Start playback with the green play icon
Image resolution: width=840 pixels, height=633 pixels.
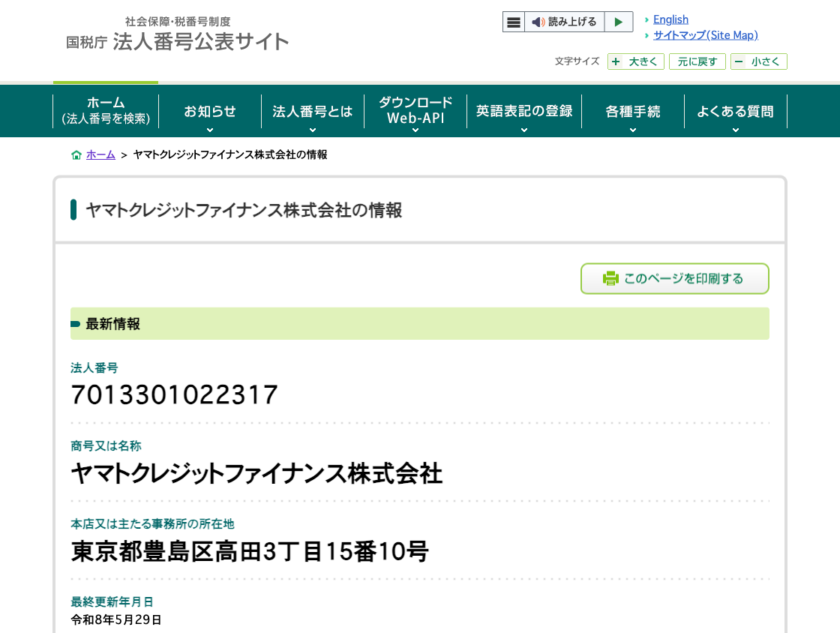tap(619, 22)
